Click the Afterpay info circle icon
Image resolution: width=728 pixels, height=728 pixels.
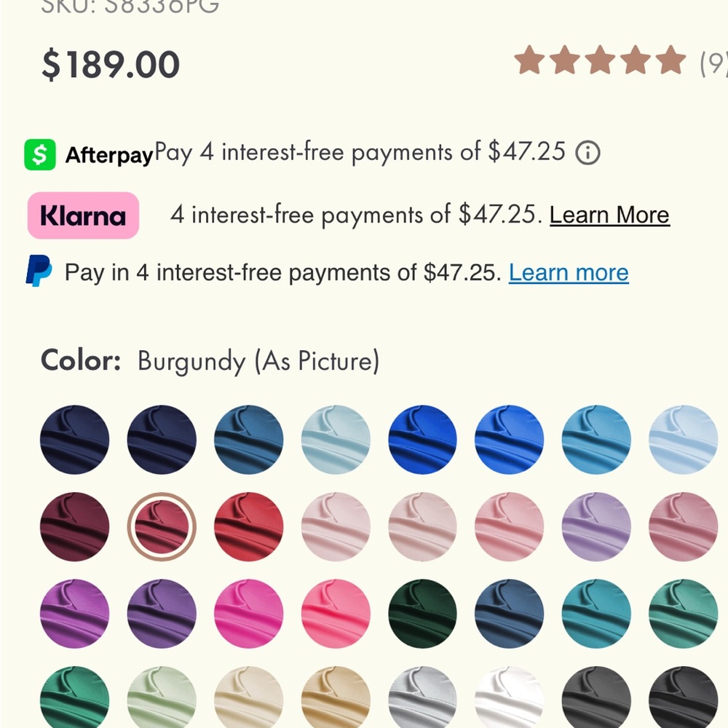coord(587,153)
